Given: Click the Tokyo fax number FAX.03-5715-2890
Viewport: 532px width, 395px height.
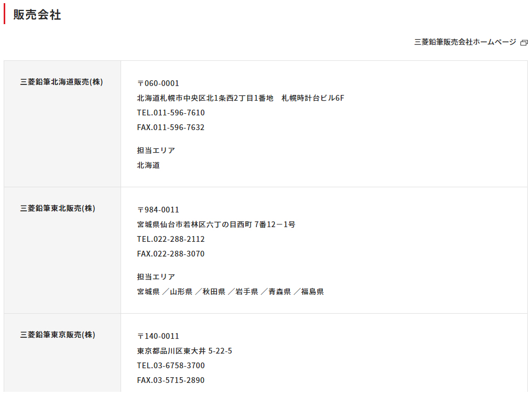Looking at the screenshot, I should click(x=171, y=380).
